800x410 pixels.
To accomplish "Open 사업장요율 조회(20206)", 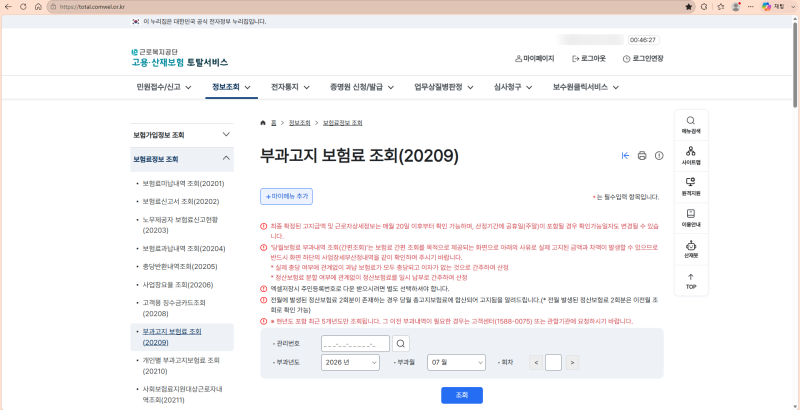I will (178, 285).
